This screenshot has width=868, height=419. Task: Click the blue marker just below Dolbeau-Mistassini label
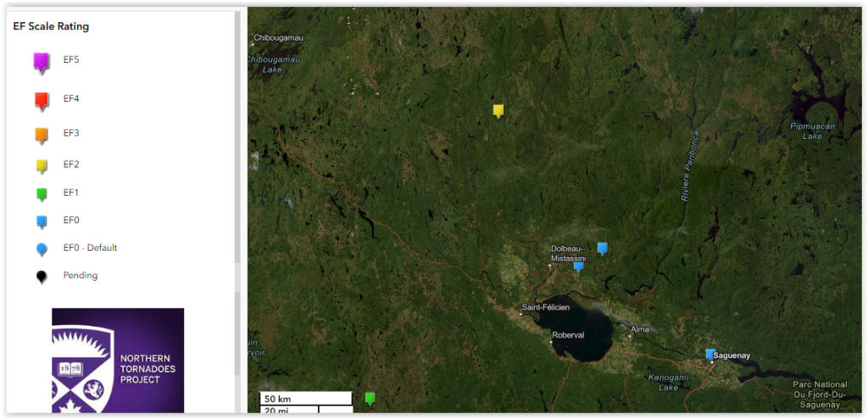(x=578, y=265)
